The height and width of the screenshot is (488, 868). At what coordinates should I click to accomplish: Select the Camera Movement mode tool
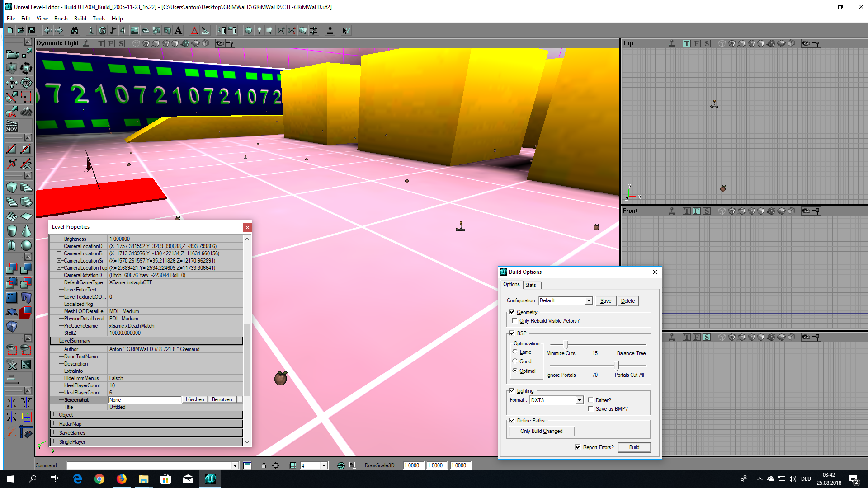[11, 53]
